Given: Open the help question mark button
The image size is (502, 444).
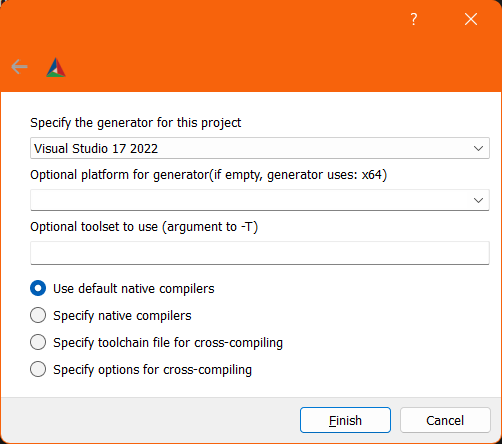Looking at the screenshot, I should pos(414,19).
